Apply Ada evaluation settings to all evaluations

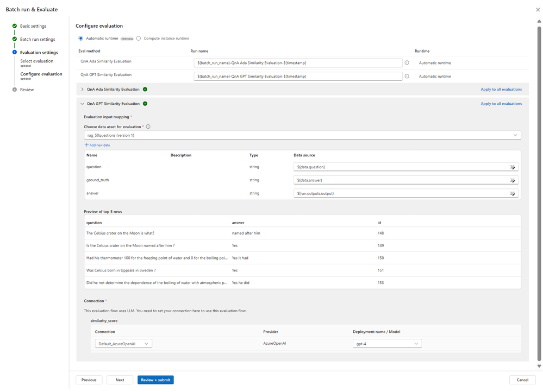pyautogui.click(x=501, y=89)
